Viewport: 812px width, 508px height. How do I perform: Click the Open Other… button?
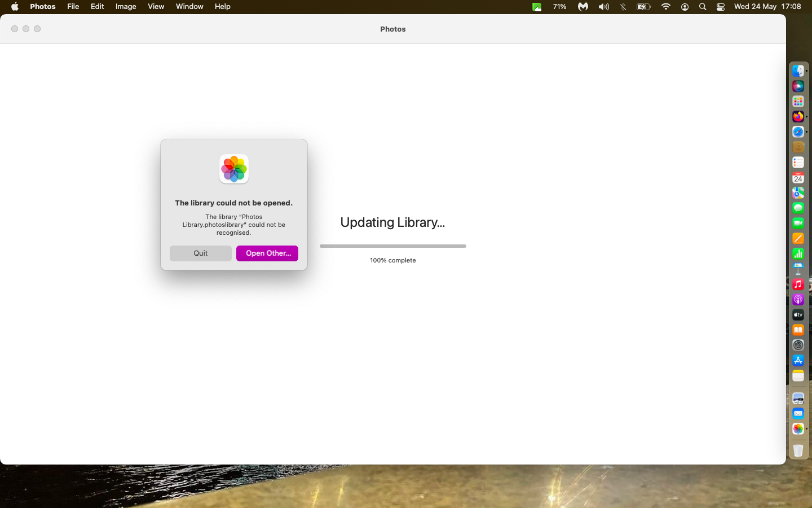pyautogui.click(x=267, y=253)
